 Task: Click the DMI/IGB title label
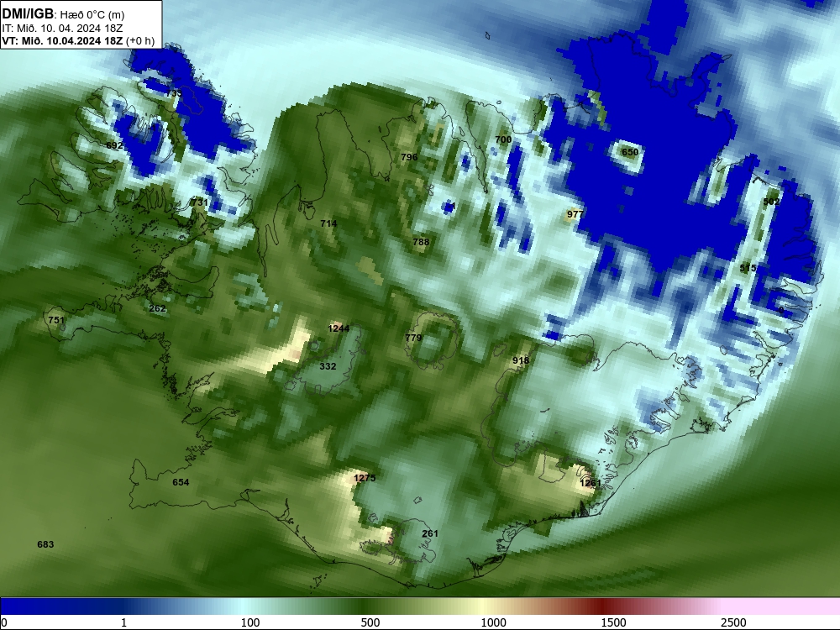click(28, 13)
